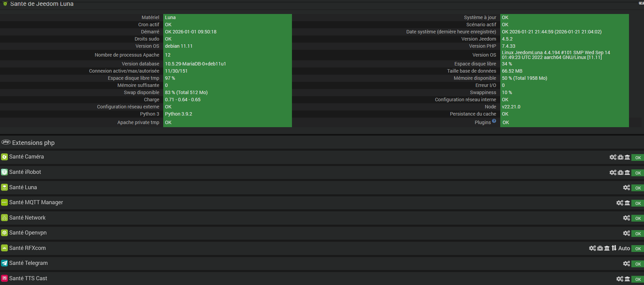This screenshot has height=285, width=644.
Task: Click the Version PHP value '7.4.33'
Action: pos(508,46)
